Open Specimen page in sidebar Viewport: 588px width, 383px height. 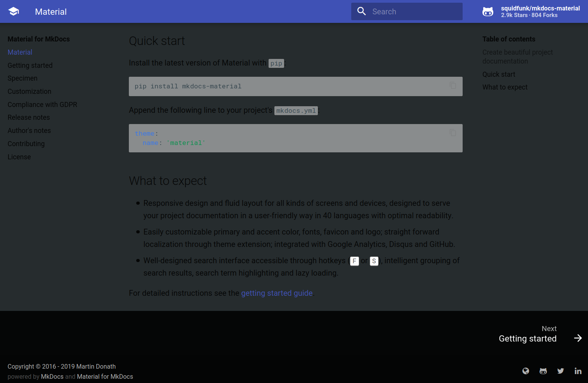coord(23,78)
